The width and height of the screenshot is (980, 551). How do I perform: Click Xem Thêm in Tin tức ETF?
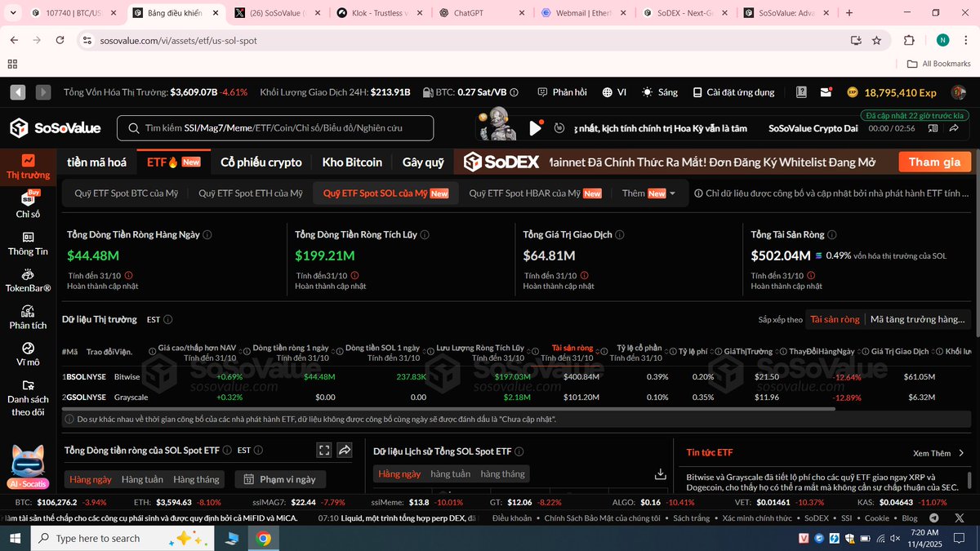[938, 453]
